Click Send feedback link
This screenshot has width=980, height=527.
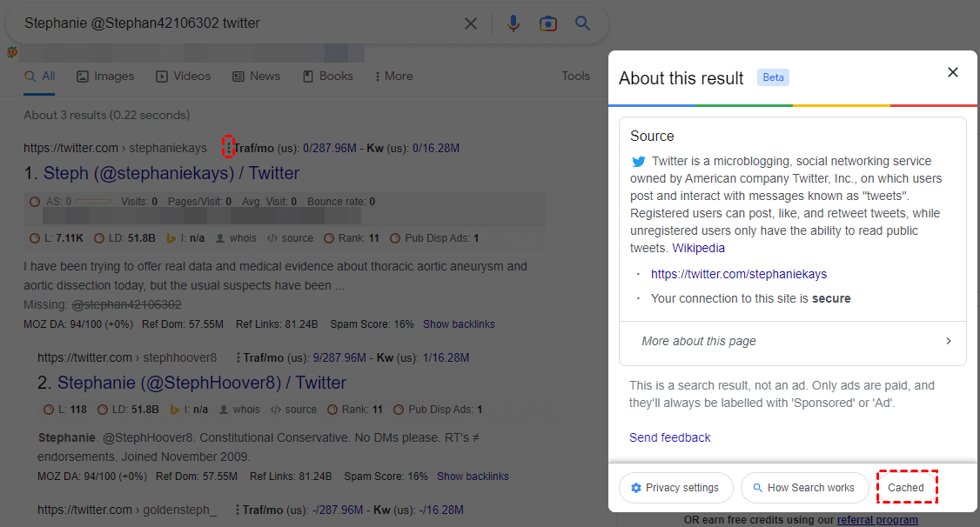coord(670,437)
